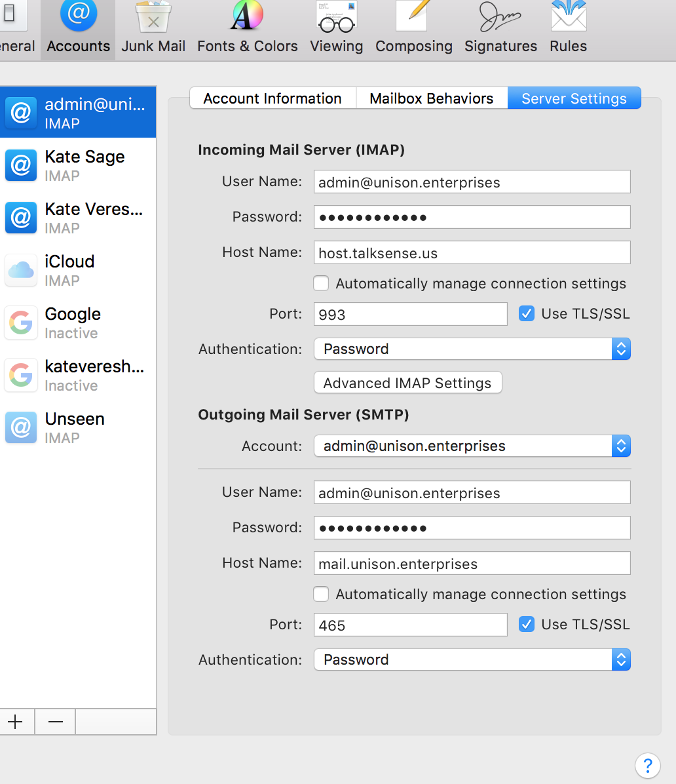Enable automatic connection settings for SMTP
The width and height of the screenshot is (676, 784).
[321, 594]
